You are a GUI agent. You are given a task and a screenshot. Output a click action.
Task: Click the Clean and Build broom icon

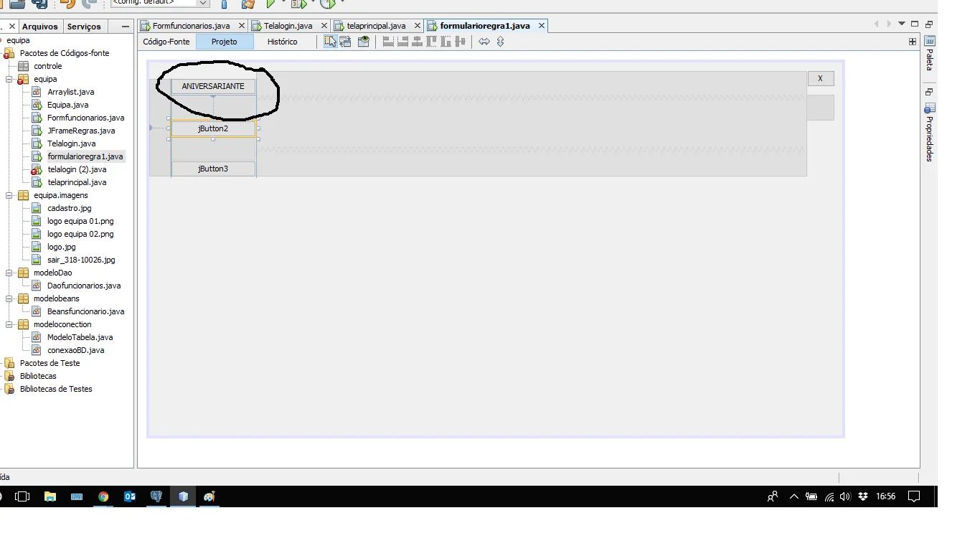tap(248, 4)
